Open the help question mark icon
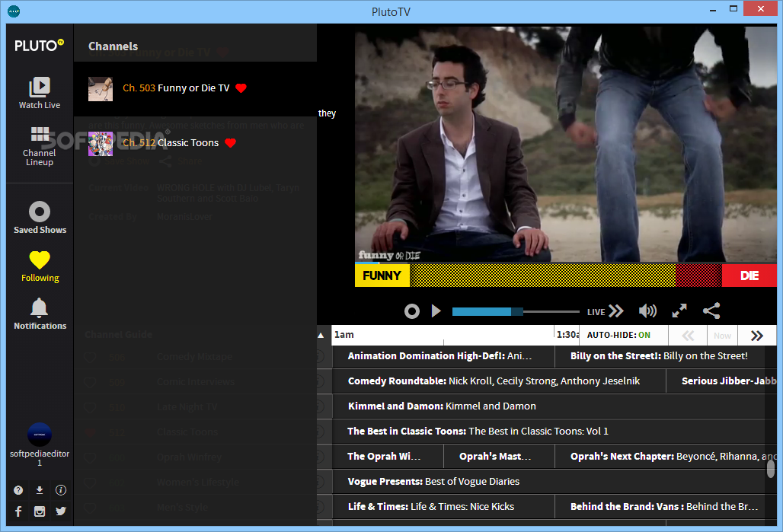The width and height of the screenshot is (783, 532). click(x=18, y=490)
